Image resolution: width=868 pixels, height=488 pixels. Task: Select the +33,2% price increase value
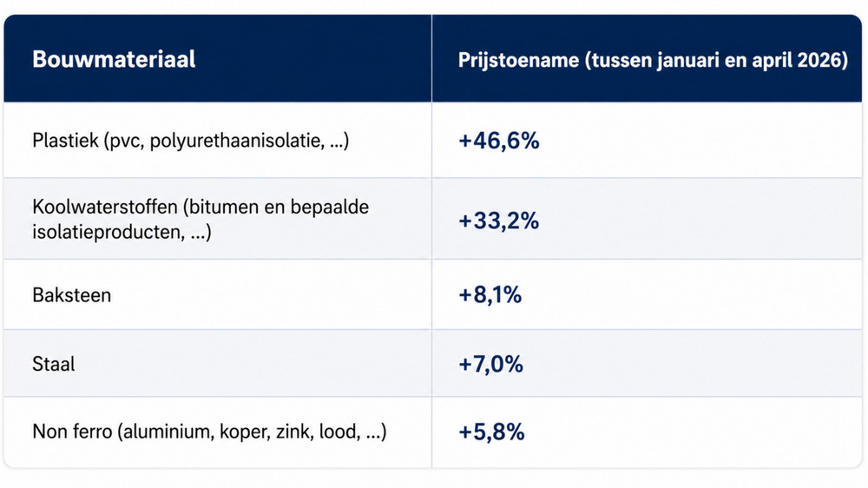(499, 221)
